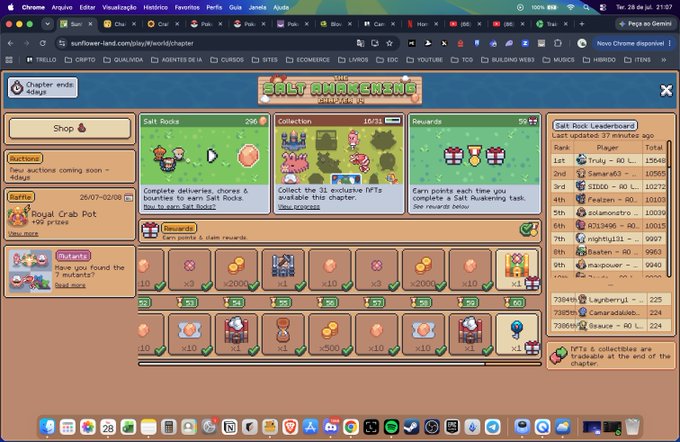Click the Chapter ends timer badge

[43, 88]
